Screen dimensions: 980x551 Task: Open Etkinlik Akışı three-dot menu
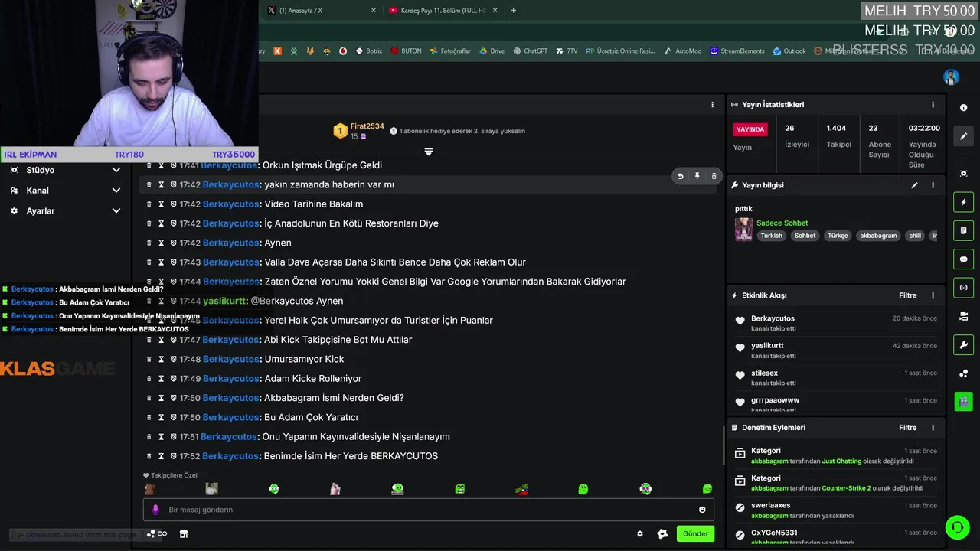(x=933, y=295)
